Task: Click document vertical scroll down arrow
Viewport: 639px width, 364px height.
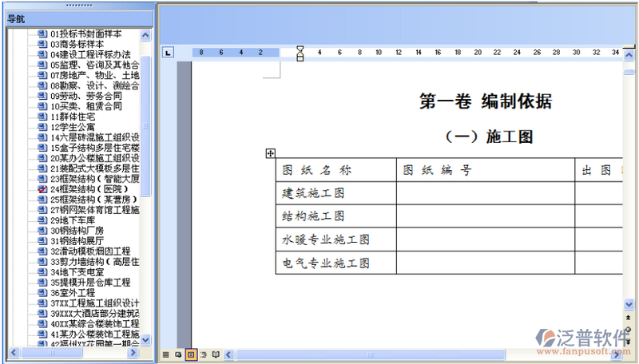Action: [x=629, y=304]
